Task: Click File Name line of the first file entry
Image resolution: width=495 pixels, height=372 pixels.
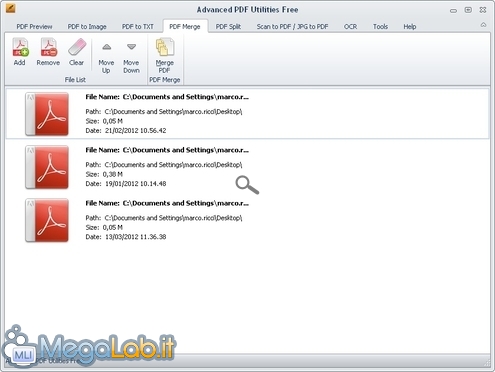Action: pyautogui.click(x=167, y=97)
